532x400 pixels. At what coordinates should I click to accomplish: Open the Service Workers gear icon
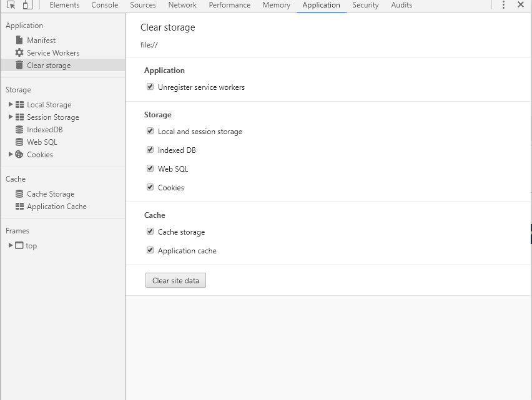click(x=19, y=53)
